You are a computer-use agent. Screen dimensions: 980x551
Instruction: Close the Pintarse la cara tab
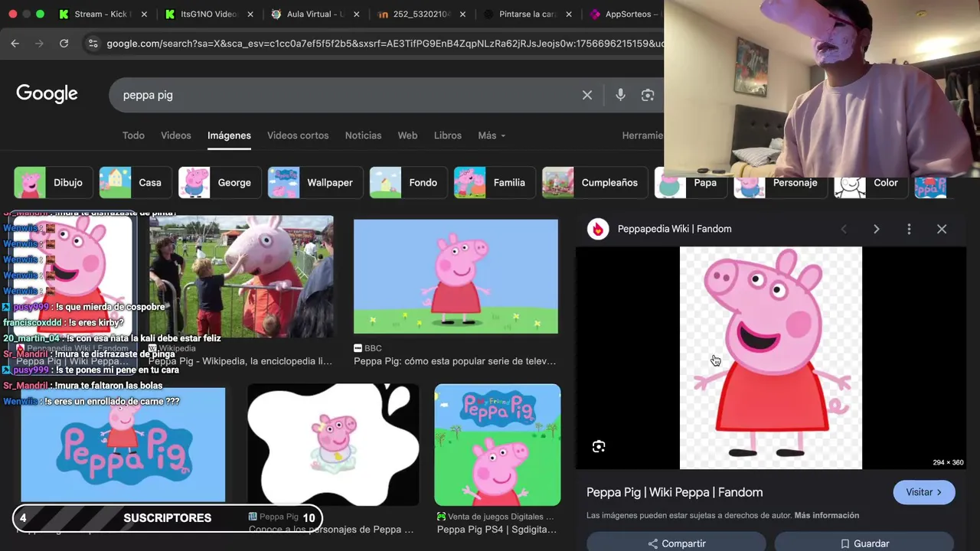(569, 14)
